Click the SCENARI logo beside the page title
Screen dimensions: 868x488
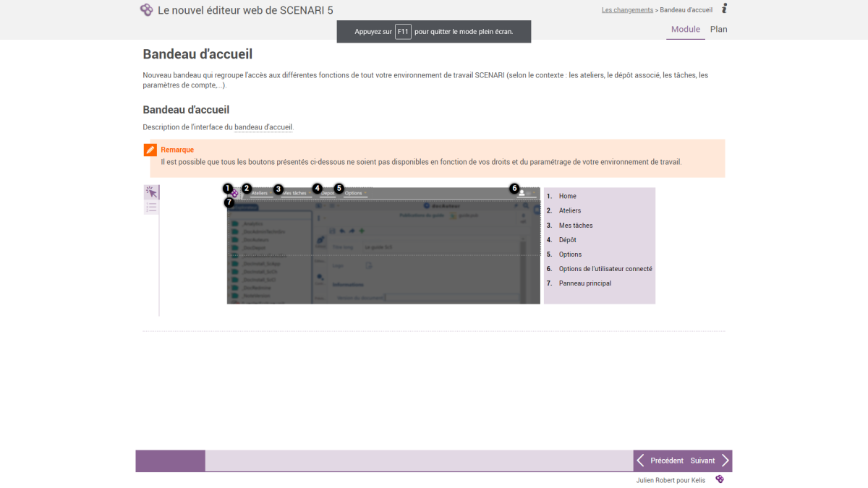click(146, 10)
